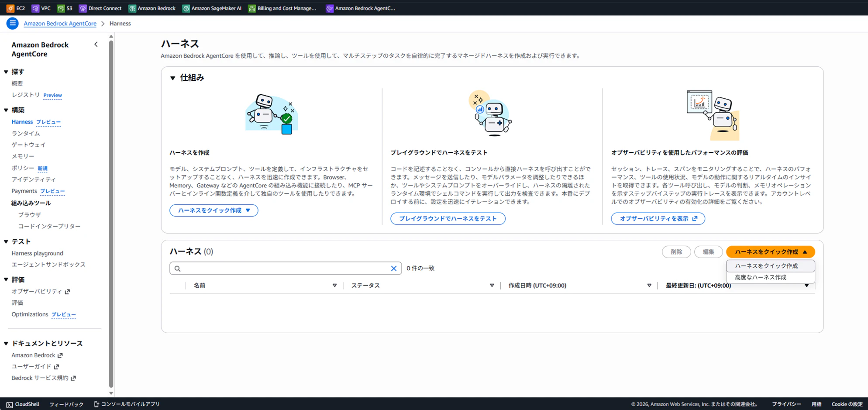Open メモリー in the sidebar
Screen dimensions: 868x410
pos(23,156)
